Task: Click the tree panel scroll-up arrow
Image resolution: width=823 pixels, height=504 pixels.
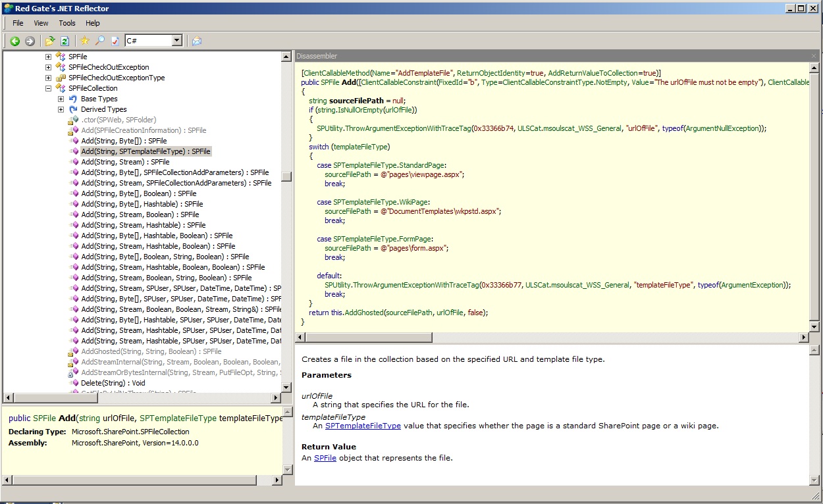Action: [286, 57]
